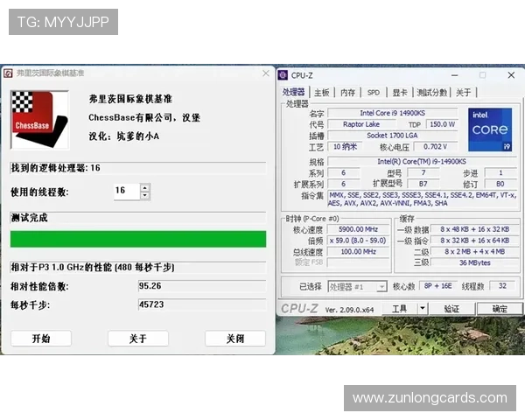Open the 测试分数 tab

click(431, 93)
